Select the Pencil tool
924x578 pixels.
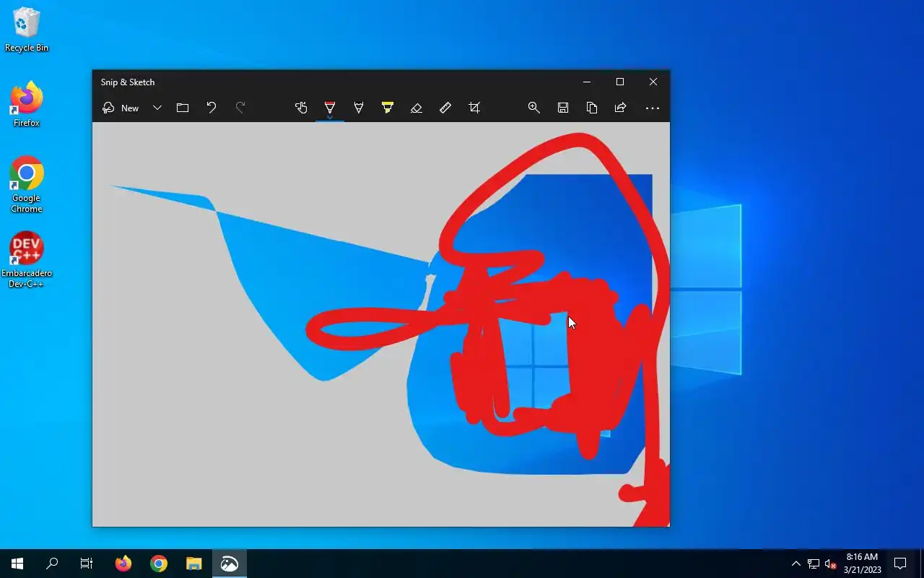[x=359, y=108]
